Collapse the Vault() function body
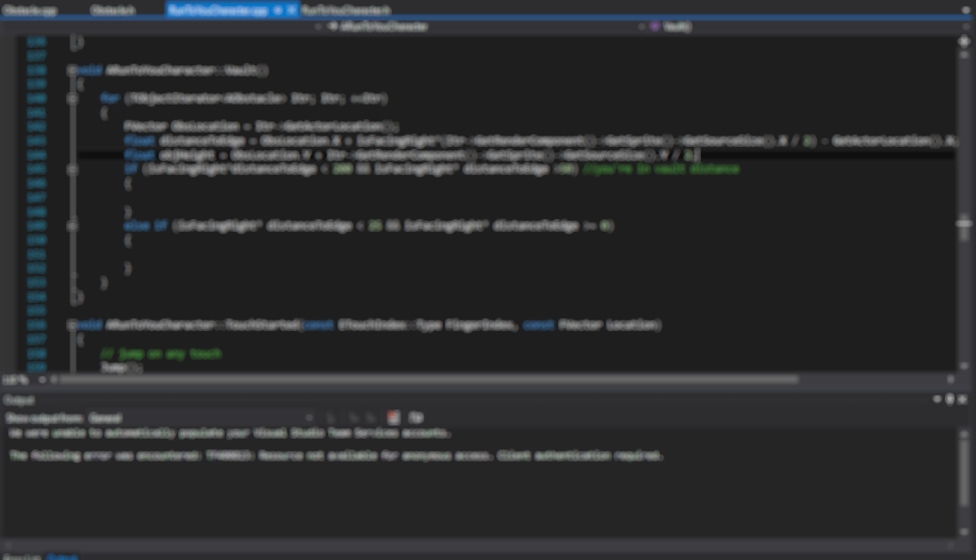The image size is (976, 560). 74,70
